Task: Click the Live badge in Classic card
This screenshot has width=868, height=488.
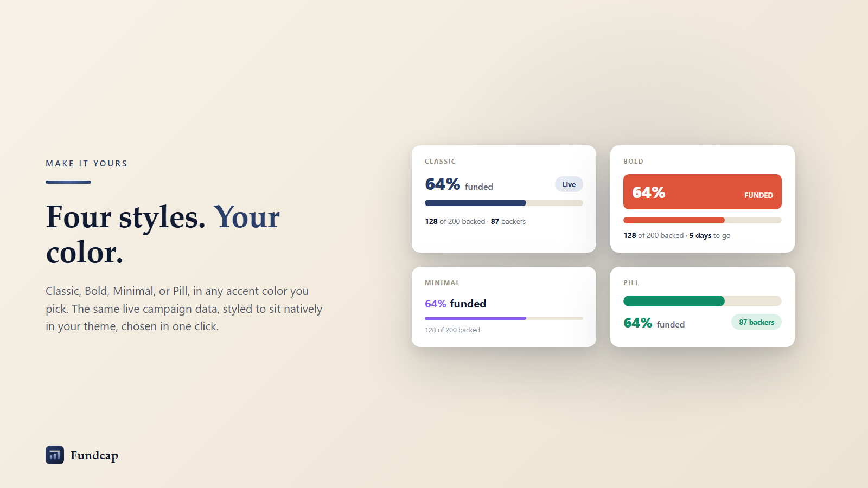Action: click(x=569, y=184)
